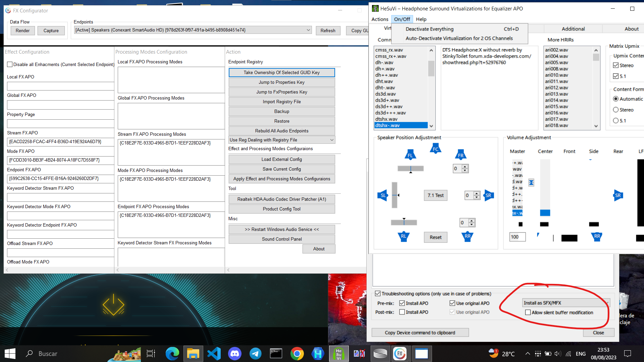The image size is (644, 362).
Task: Choose Deactivate Everything menu entry
Action: click(x=460, y=29)
